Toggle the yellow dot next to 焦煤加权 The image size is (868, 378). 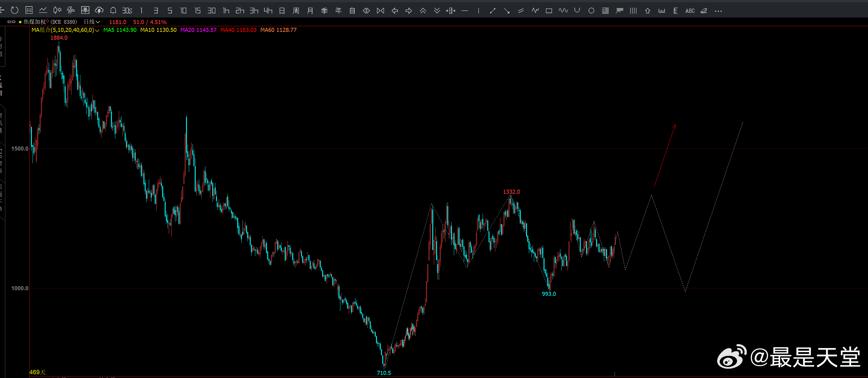click(20, 22)
